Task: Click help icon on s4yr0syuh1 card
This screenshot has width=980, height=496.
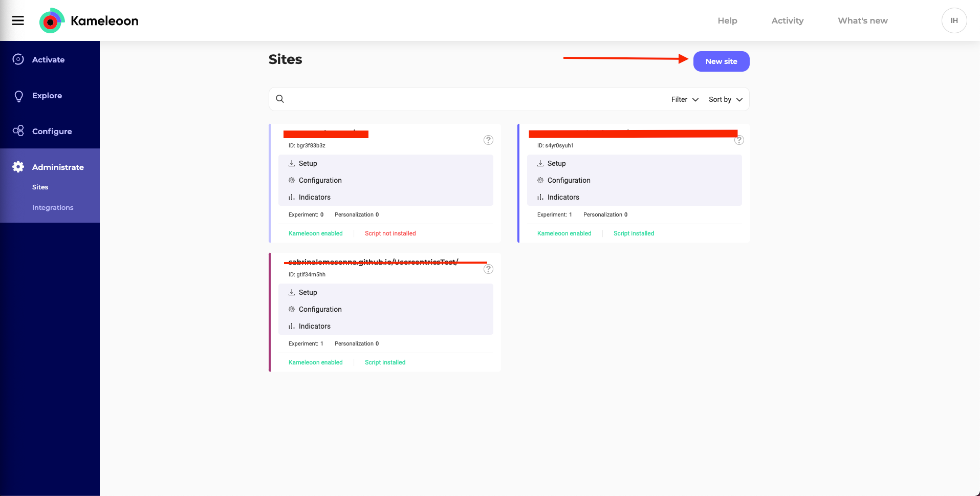Action: coord(739,140)
